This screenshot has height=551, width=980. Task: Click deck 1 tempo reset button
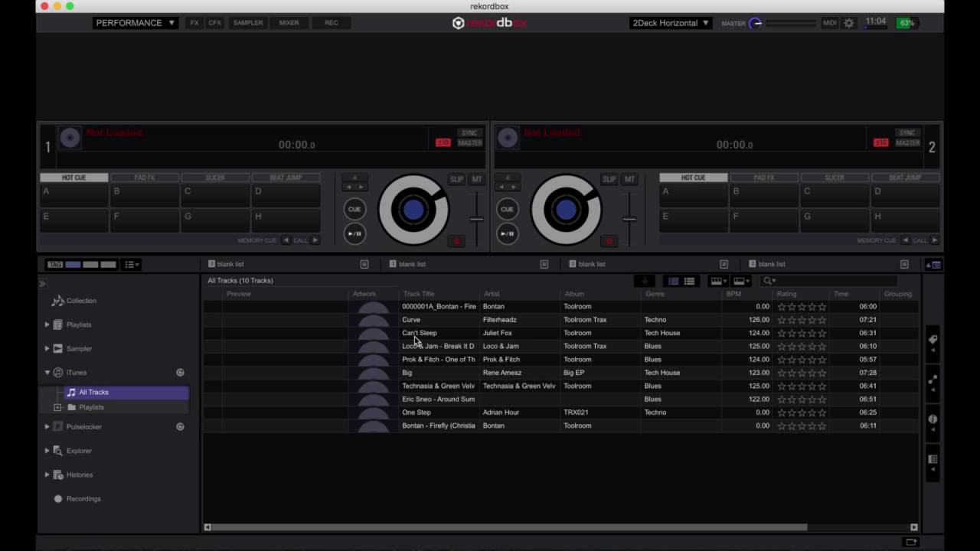tap(456, 241)
